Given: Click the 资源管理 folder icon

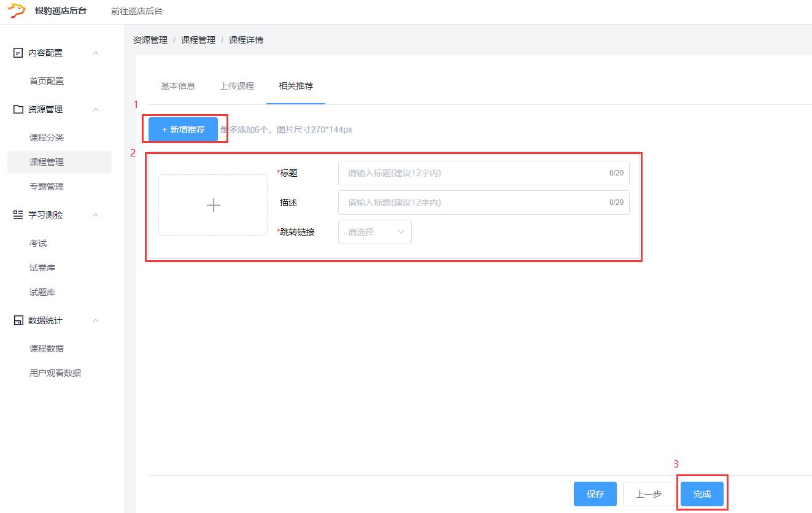Looking at the screenshot, I should 18,109.
